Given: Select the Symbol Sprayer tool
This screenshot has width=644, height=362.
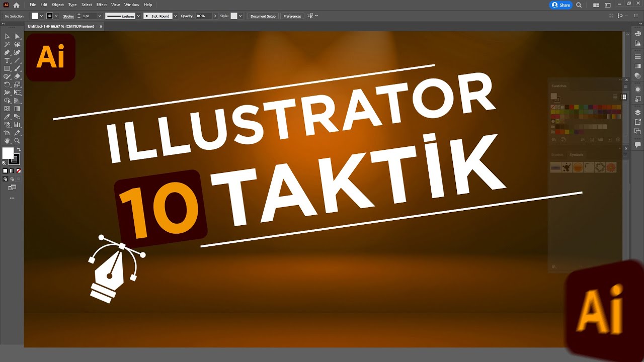Looking at the screenshot, I should coord(7,125).
